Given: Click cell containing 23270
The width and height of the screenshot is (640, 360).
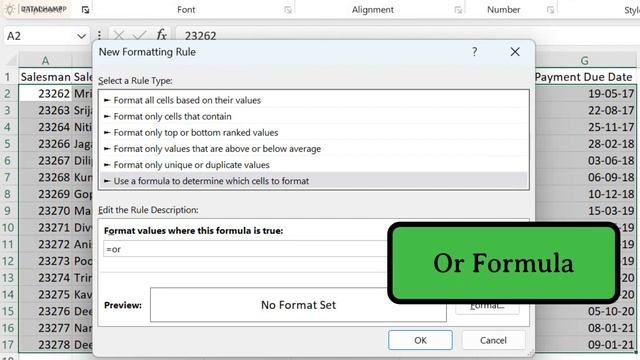Looking at the screenshot, I should coord(45,211).
